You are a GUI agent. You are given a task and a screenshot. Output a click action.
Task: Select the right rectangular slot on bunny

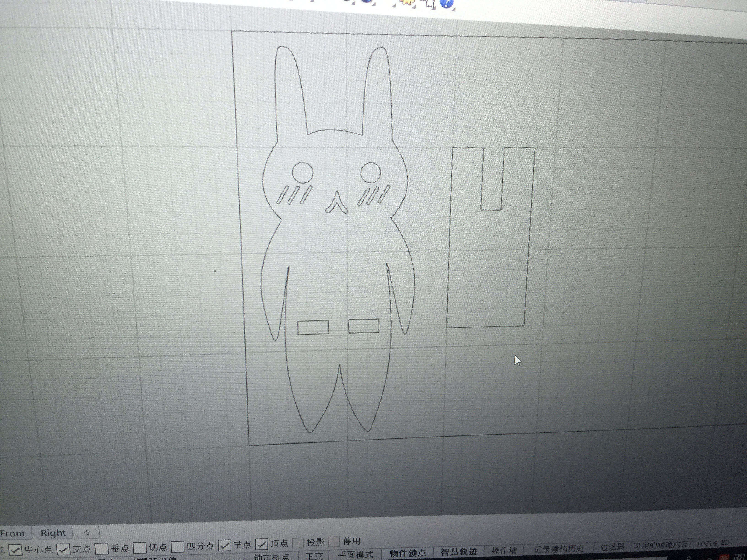(x=363, y=326)
